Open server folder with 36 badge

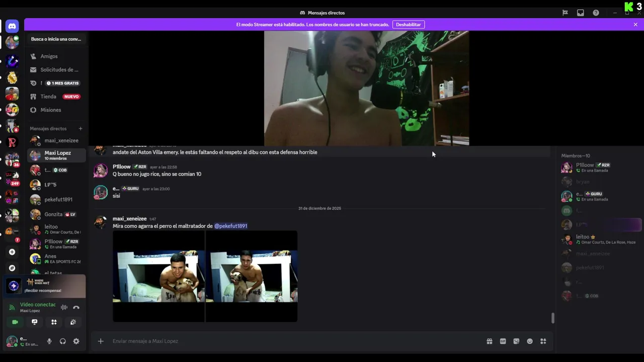[12, 160]
